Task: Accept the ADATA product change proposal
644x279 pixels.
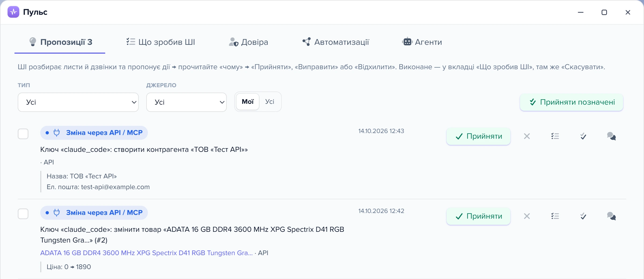Action: (478, 216)
